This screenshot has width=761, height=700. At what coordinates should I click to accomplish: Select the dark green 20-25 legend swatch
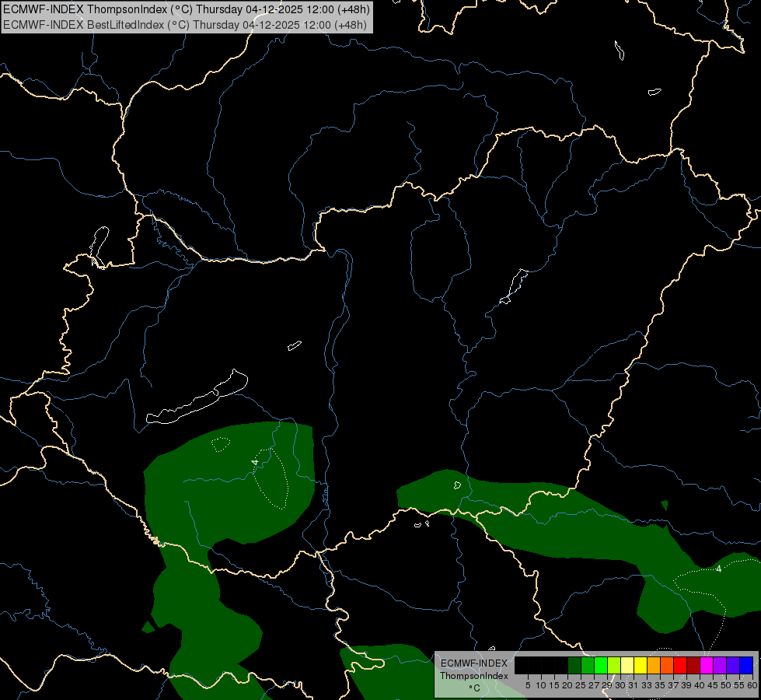click(x=574, y=666)
